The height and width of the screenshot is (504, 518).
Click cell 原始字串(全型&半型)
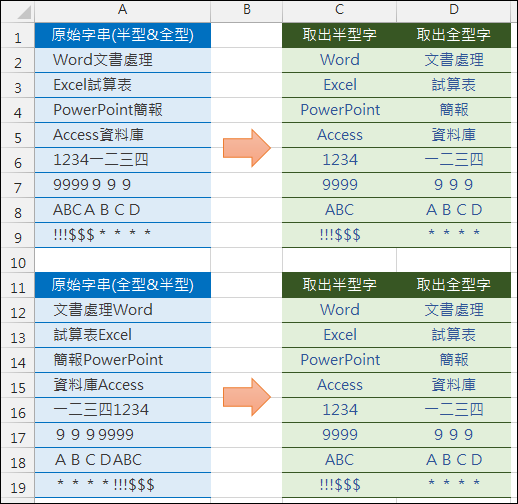click(x=123, y=285)
